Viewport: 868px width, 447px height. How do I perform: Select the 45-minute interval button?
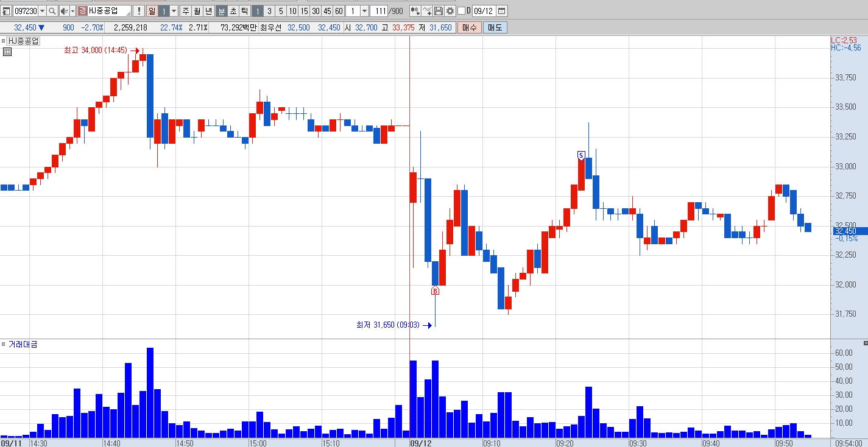point(327,11)
